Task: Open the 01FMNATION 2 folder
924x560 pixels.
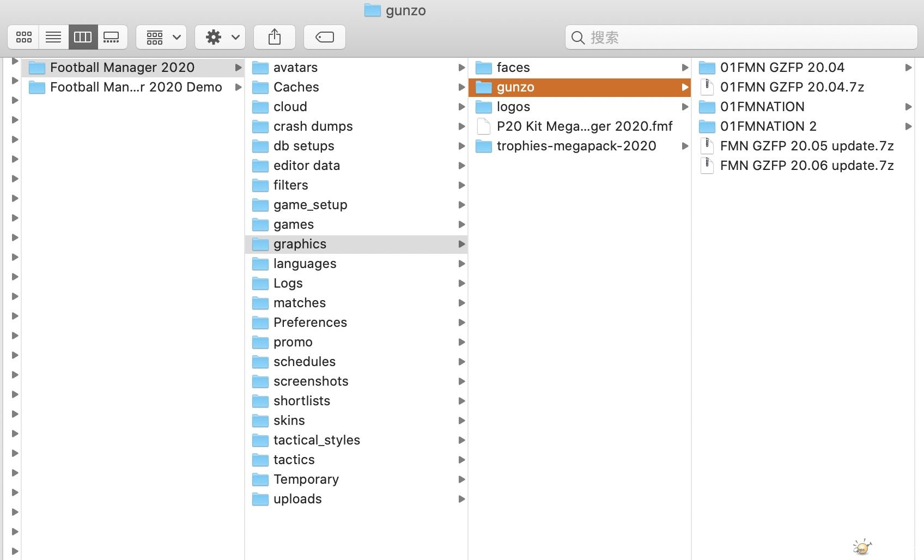Action: [x=804, y=126]
